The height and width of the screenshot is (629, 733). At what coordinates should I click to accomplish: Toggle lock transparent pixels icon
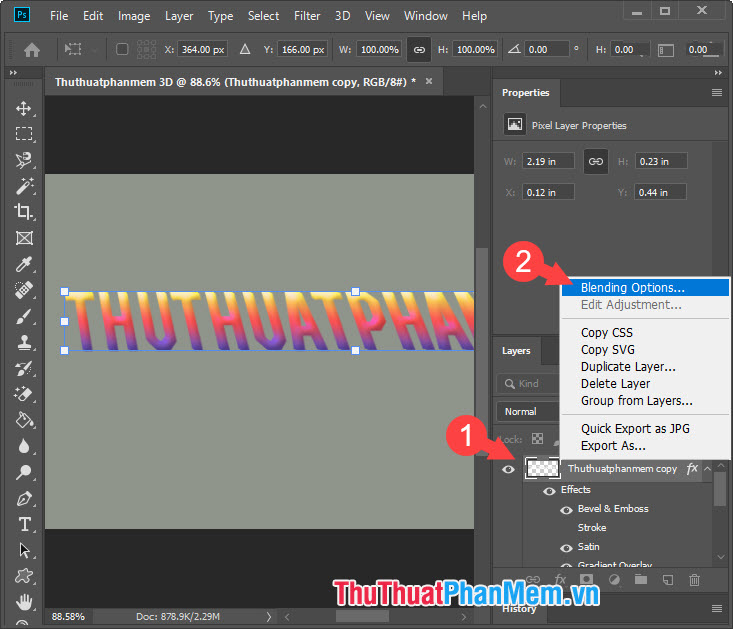pyautogui.click(x=538, y=439)
